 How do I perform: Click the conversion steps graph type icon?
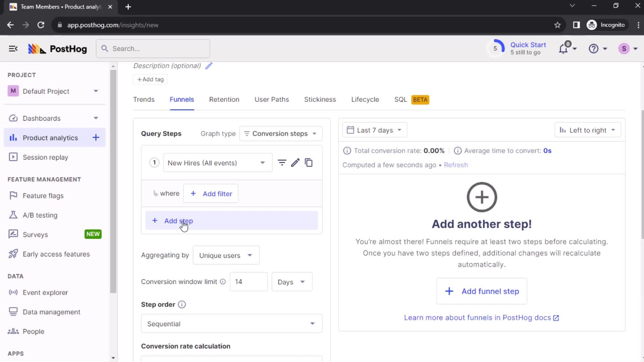[247, 133]
